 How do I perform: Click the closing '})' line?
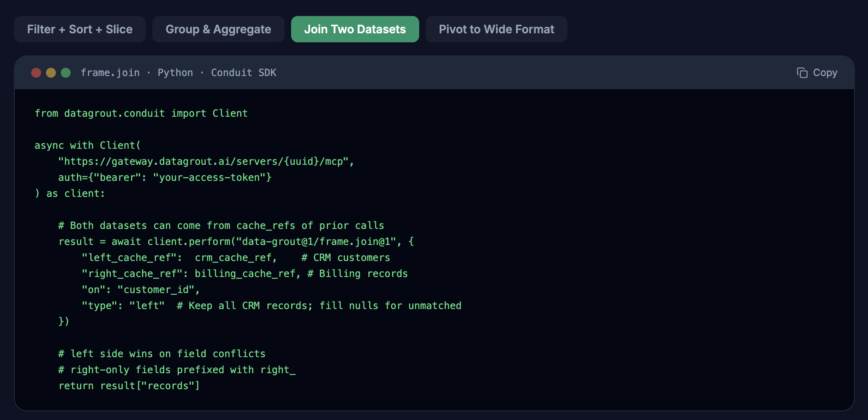[x=64, y=322]
